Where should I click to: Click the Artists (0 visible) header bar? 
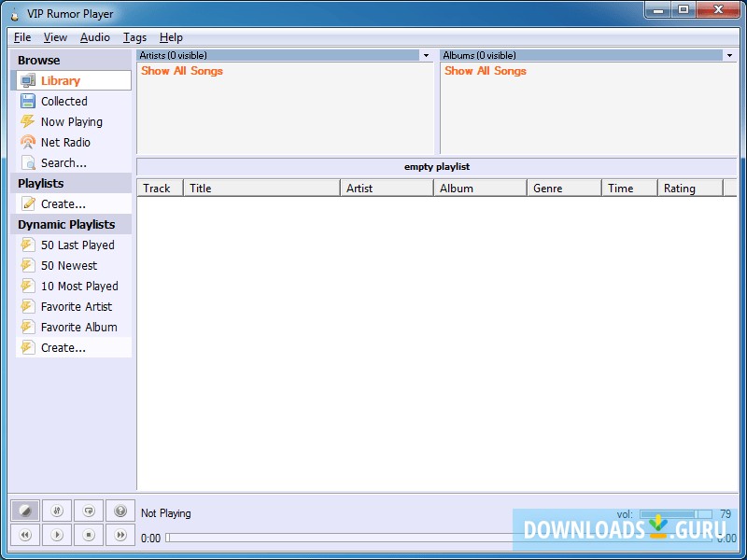click(x=278, y=55)
